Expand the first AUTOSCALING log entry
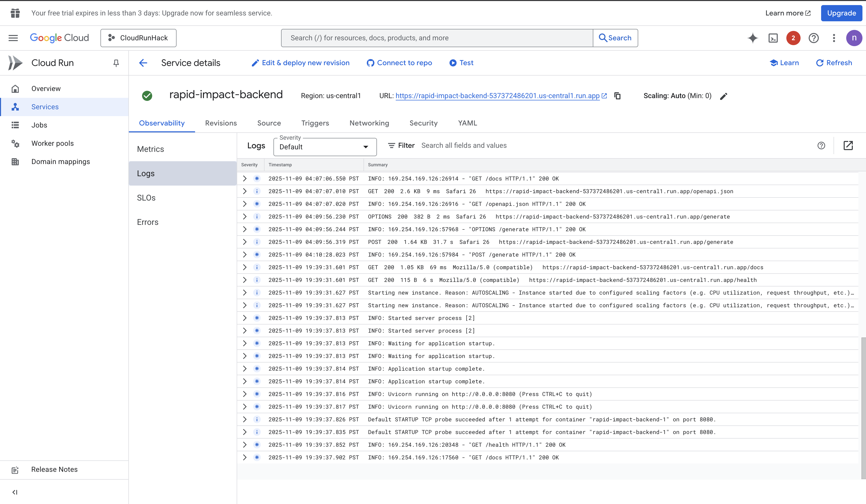Image resolution: width=866 pixels, height=504 pixels. click(245, 293)
